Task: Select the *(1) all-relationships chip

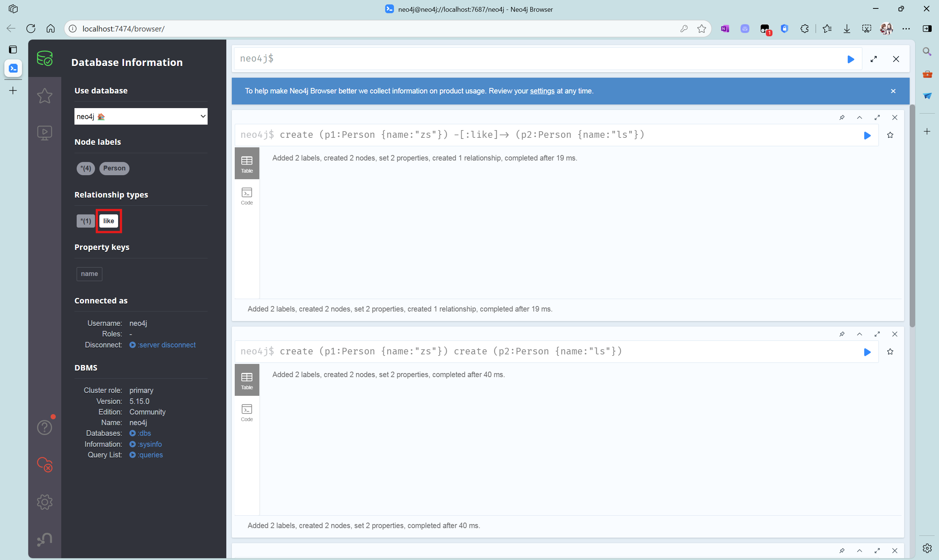Action: coord(86,221)
